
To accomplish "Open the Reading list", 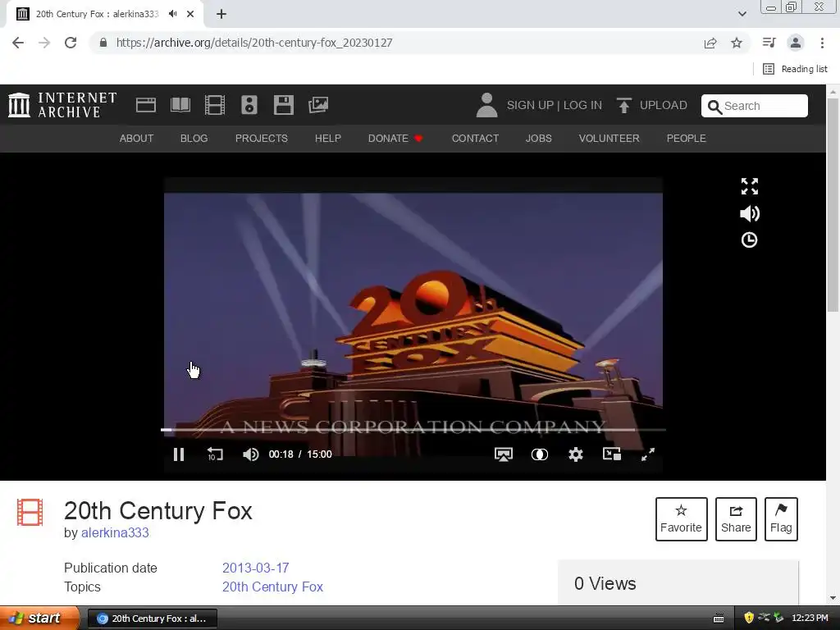I will coord(796,69).
